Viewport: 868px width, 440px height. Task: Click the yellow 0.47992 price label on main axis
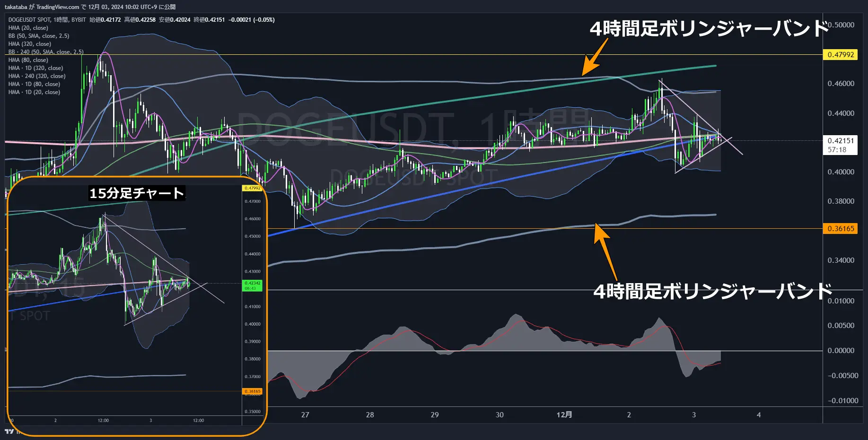coord(841,55)
